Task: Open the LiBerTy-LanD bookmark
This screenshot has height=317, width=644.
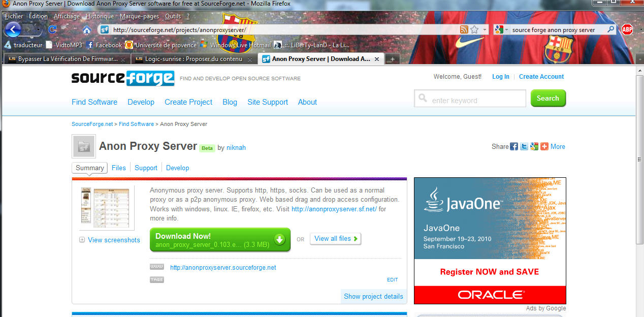Action: [311, 45]
